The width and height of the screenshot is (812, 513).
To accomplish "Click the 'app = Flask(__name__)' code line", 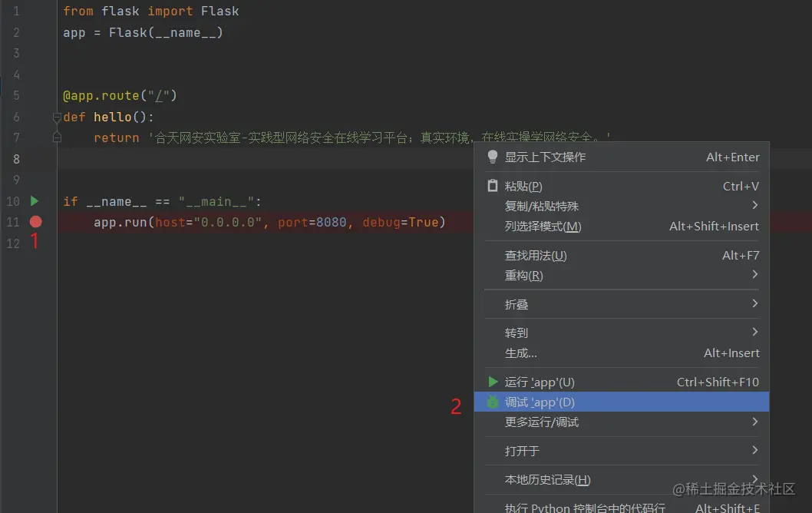I will pos(143,33).
